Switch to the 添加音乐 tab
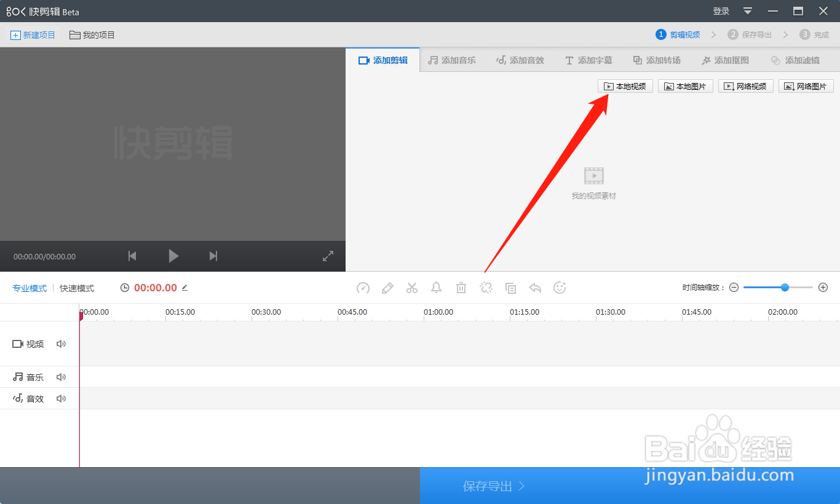The image size is (840, 504). point(452,60)
